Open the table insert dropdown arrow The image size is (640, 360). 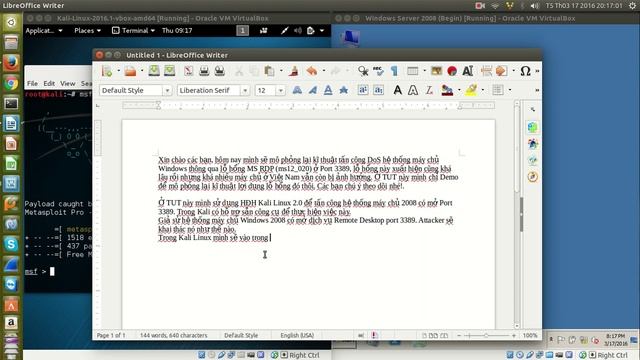424,71
